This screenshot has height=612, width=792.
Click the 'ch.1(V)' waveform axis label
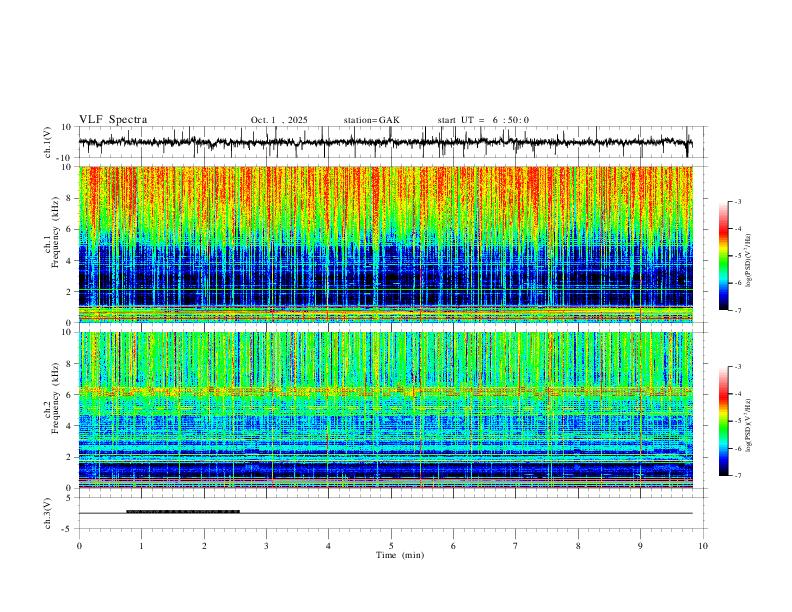(47, 142)
